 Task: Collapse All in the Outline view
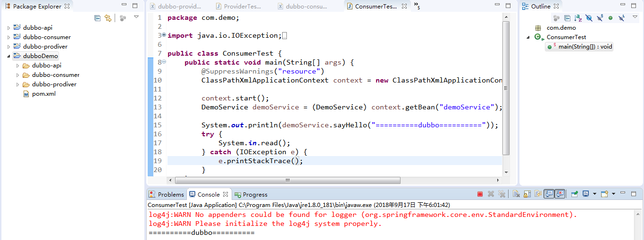pyautogui.click(x=567, y=18)
